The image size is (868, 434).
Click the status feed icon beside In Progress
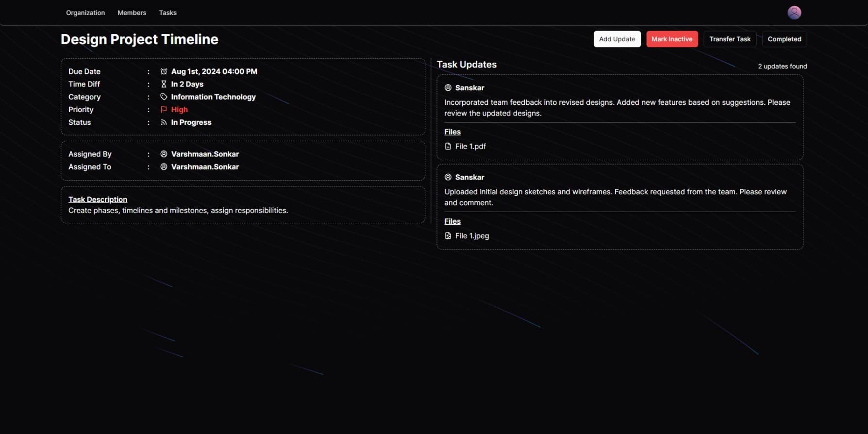pyautogui.click(x=164, y=122)
